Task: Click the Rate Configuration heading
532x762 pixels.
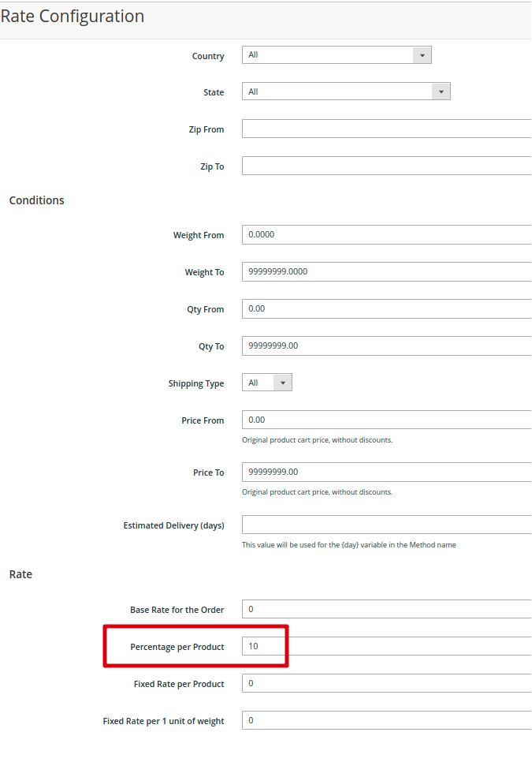Action: pos(73,16)
